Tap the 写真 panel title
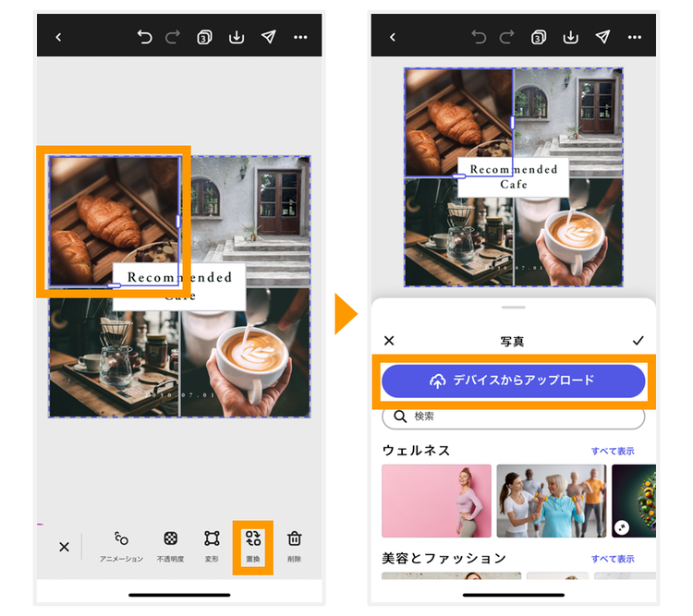Viewport: 693px width, 616px height. click(x=512, y=342)
